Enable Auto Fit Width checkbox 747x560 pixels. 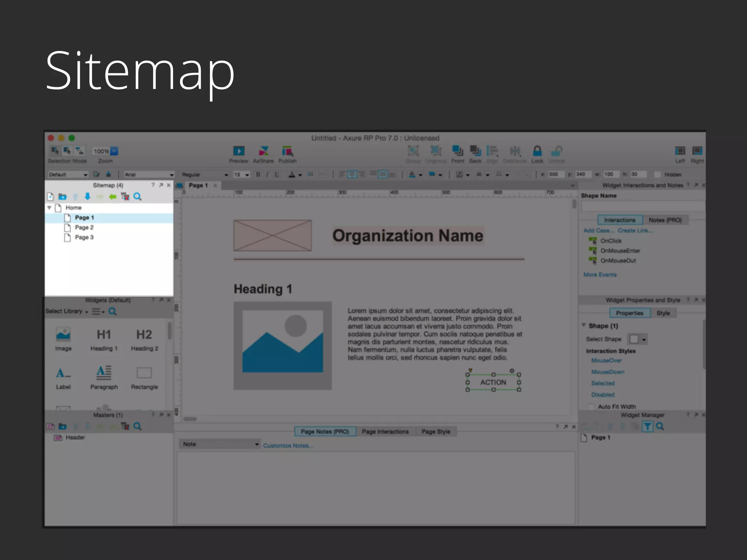click(x=591, y=407)
